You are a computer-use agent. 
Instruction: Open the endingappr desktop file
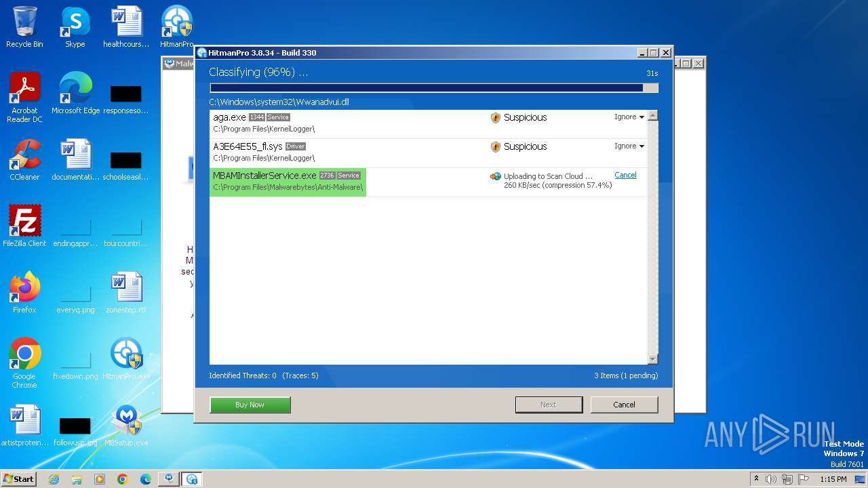pyautogui.click(x=75, y=230)
